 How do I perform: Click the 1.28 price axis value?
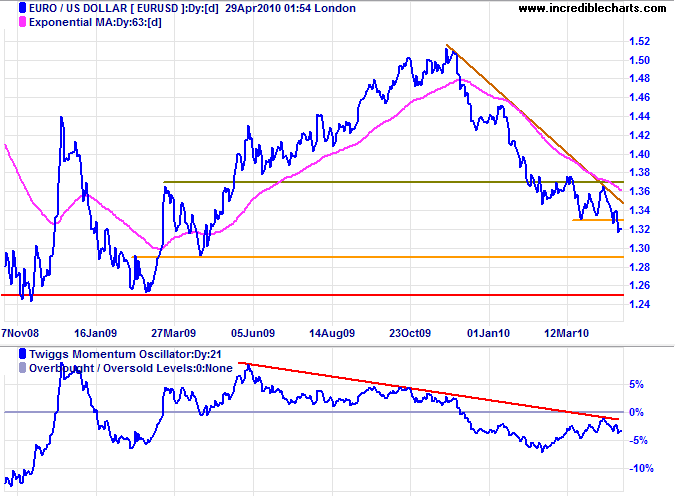pos(639,267)
